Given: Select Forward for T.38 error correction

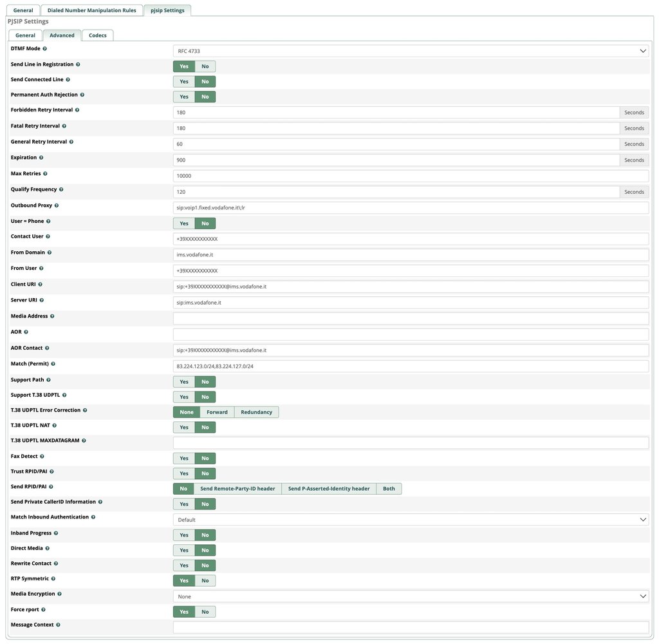Looking at the screenshot, I should click(x=217, y=412).
